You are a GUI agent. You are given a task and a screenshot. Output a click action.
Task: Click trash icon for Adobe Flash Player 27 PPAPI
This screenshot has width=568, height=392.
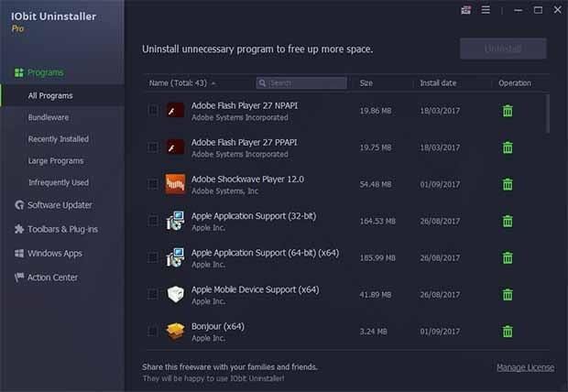[x=508, y=147]
